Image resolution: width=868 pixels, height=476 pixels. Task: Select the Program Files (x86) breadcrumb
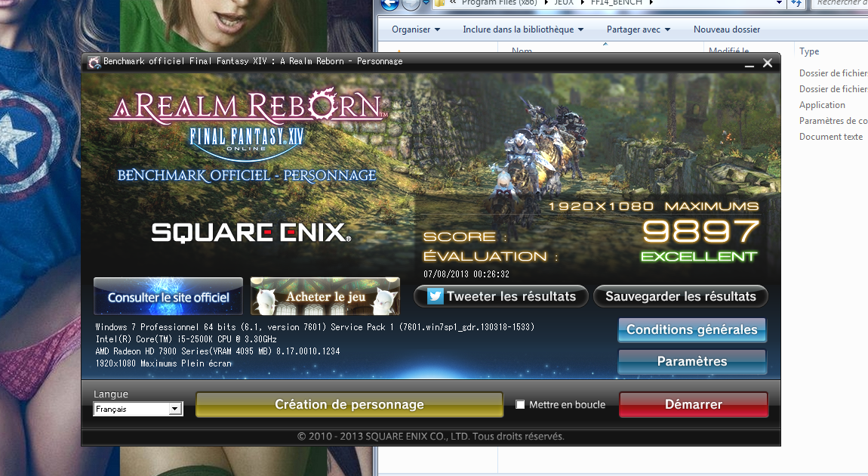tap(500, 3)
